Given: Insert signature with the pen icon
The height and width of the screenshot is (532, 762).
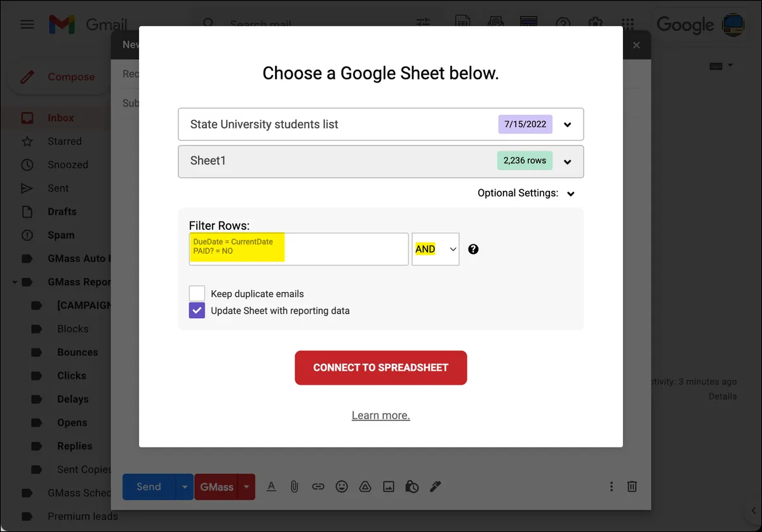Looking at the screenshot, I should tap(436, 486).
